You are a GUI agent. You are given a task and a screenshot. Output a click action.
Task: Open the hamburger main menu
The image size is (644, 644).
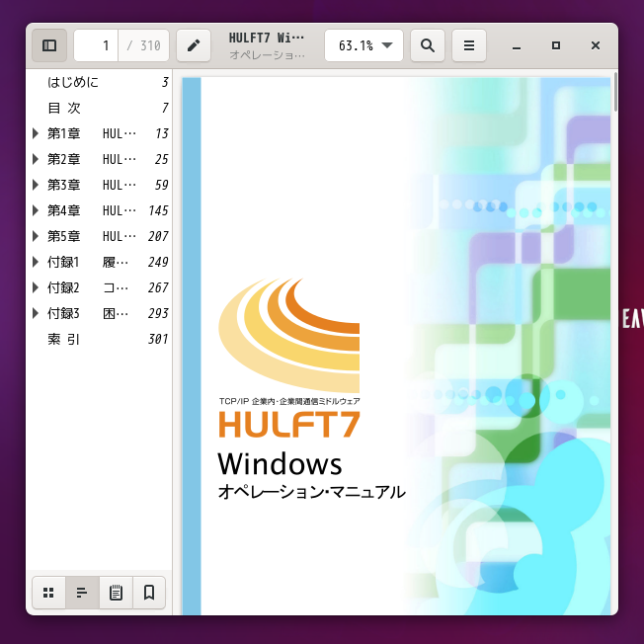click(469, 45)
